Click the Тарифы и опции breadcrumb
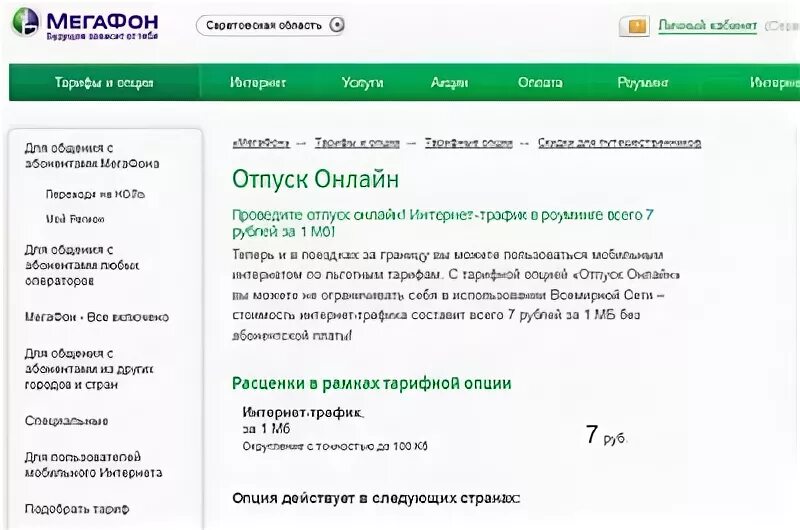 [x=357, y=143]
